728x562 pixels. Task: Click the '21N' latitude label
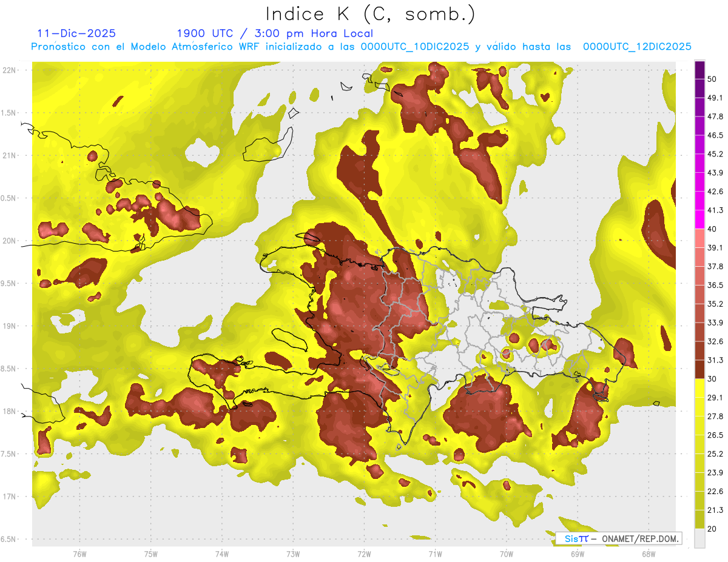pyautogui.click(x=10, y=155)
